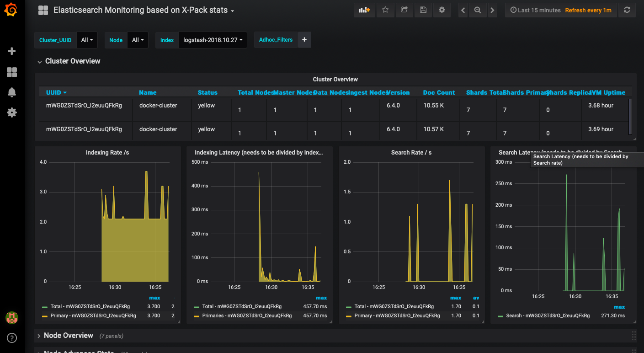Click the Add panel toolbar icon
This screenshot has height=353, width=644.
tap(364, 10)
